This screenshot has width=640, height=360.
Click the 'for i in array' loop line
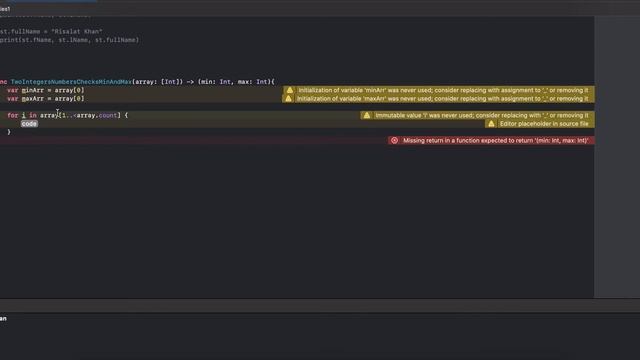click(67, 116)
